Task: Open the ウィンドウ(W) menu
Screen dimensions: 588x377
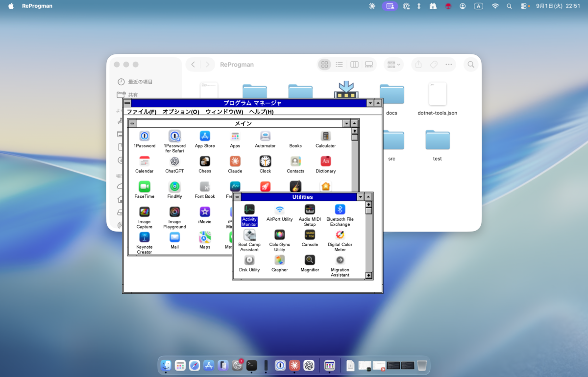Action: coord(224,112)
